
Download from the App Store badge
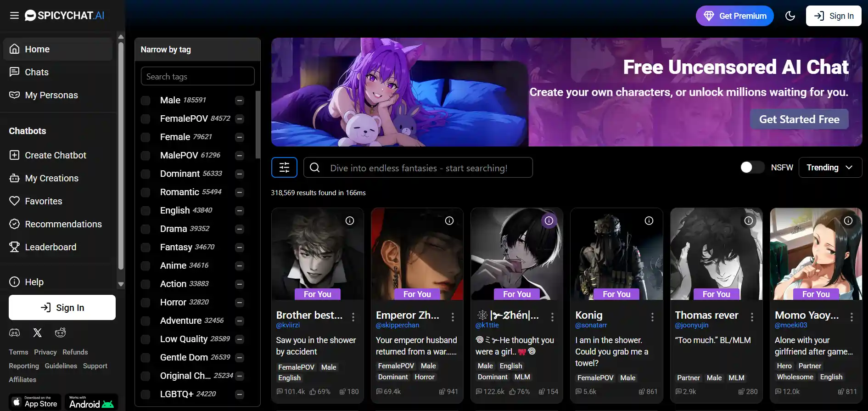(x=35, y=402)
